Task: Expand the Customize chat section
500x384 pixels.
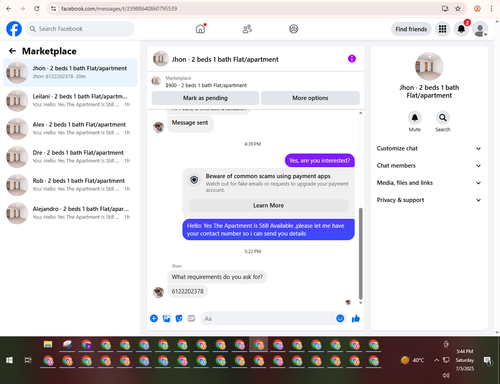Action: pyautogui.click(x=429, y=148)
